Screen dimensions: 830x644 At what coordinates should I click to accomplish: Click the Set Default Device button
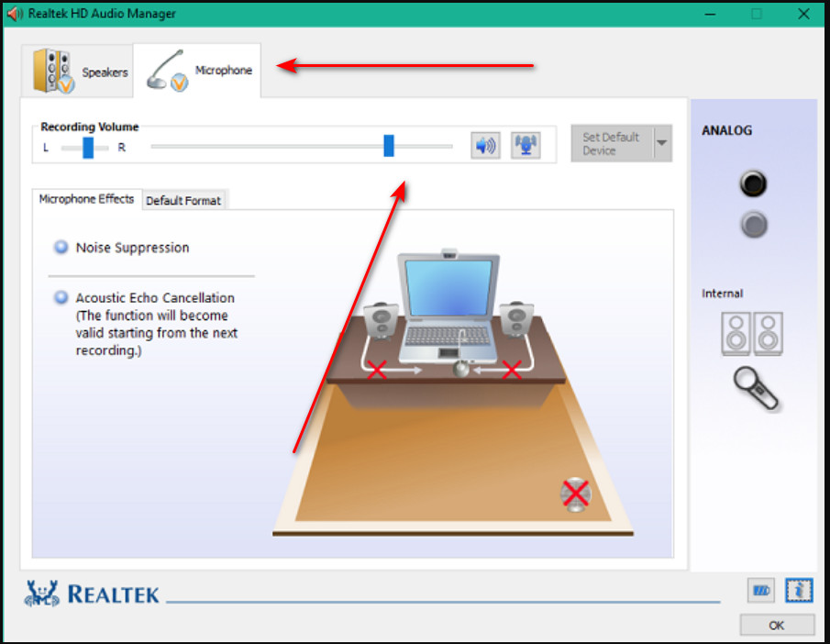(x=613, y=143)
